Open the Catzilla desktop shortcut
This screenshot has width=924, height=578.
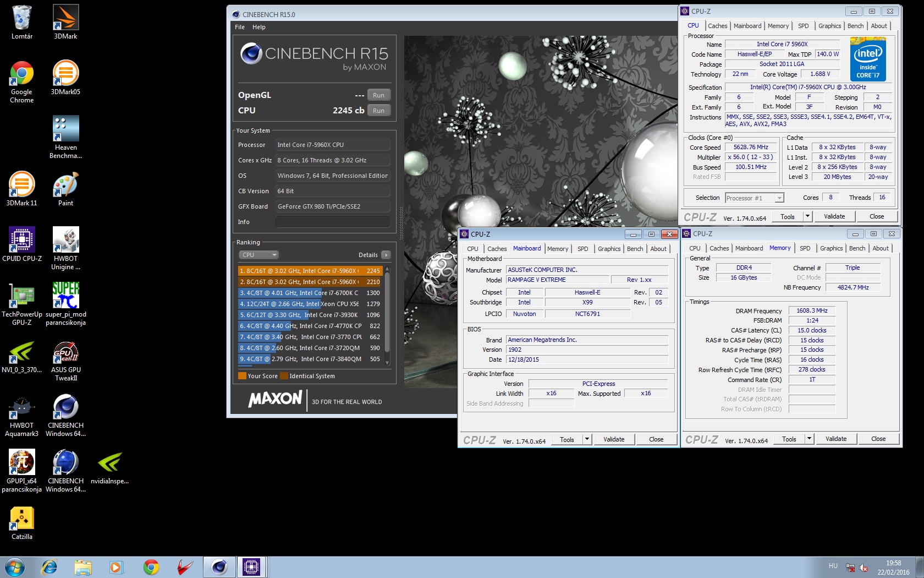click(22, 522)
